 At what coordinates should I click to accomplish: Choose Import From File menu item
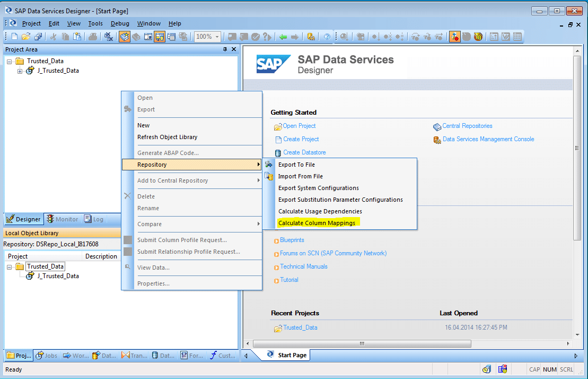coord(301,176)
